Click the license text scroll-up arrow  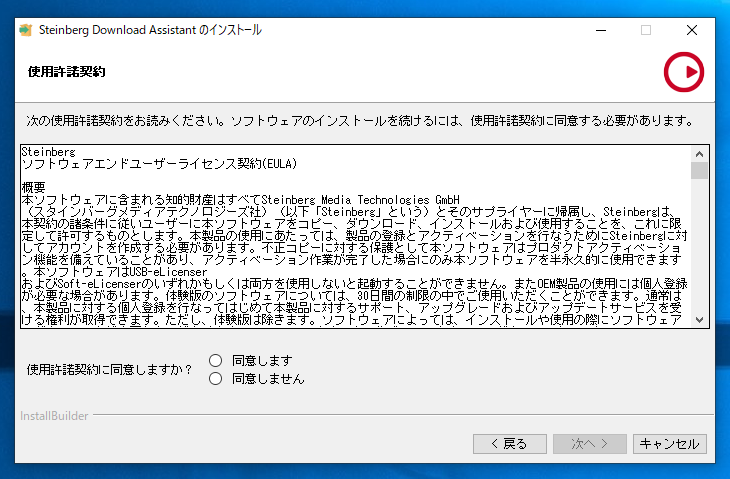699,154
